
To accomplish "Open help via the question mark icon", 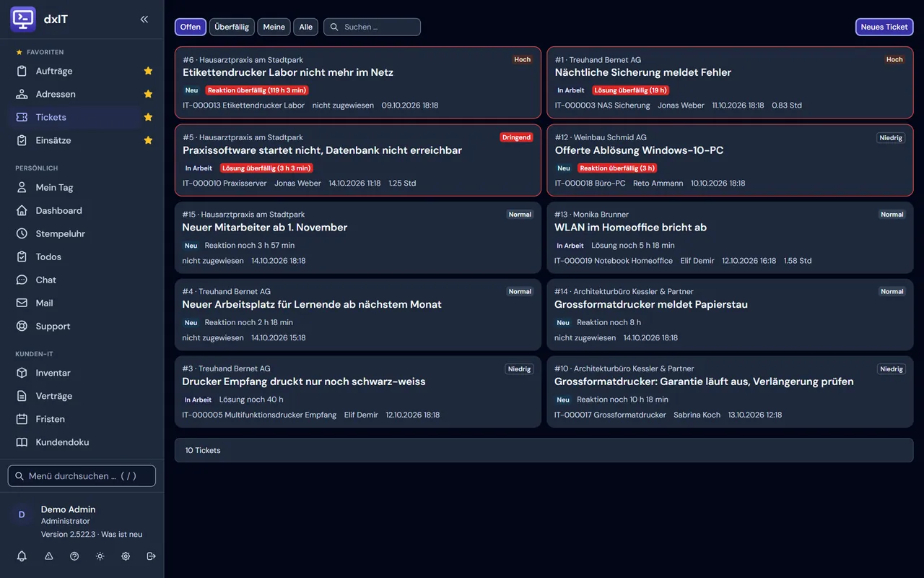I will pyautogui.click(x=74, y=556).
